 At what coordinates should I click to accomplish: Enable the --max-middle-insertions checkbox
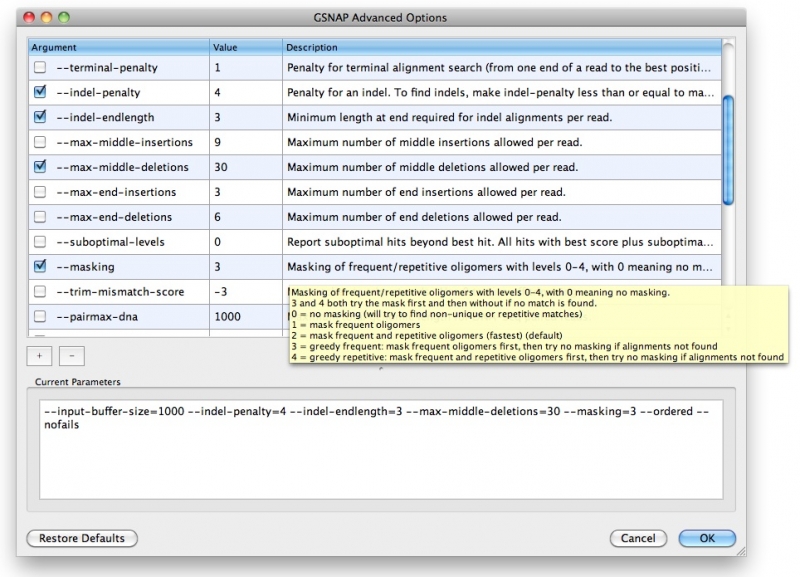click(x=40, y=142)
